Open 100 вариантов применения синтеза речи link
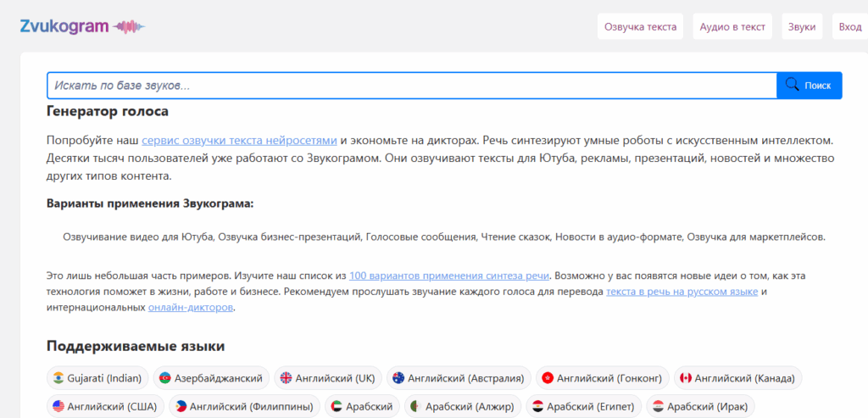Screen dimensions: 868x418 [x=449, y=276]
